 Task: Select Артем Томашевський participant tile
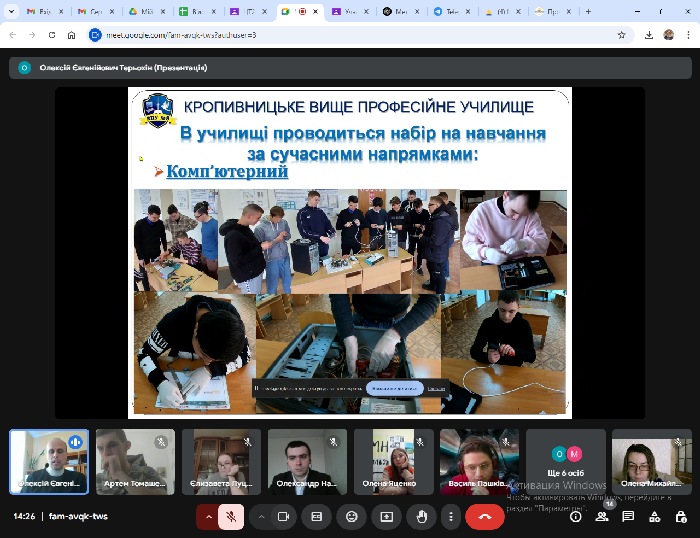click(135, 462)
